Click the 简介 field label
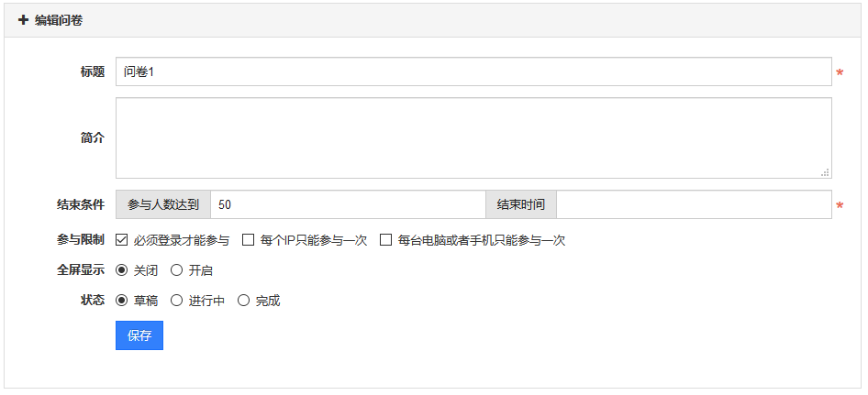 pyautogui.click(x=93, y=138)
